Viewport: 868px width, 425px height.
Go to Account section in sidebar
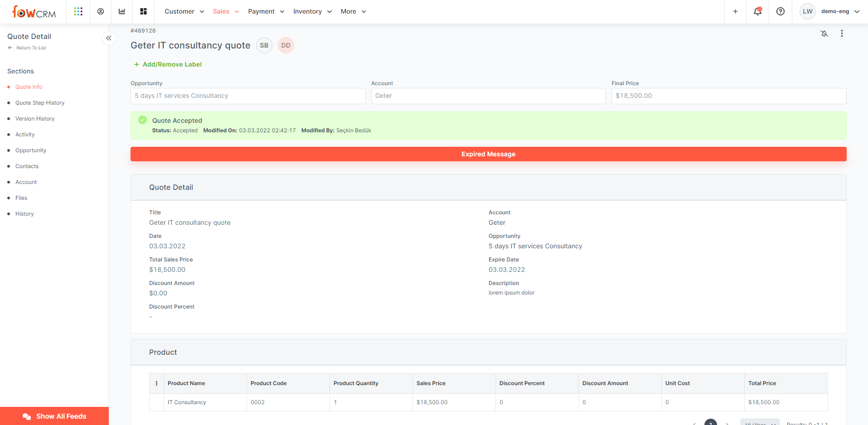26,182
